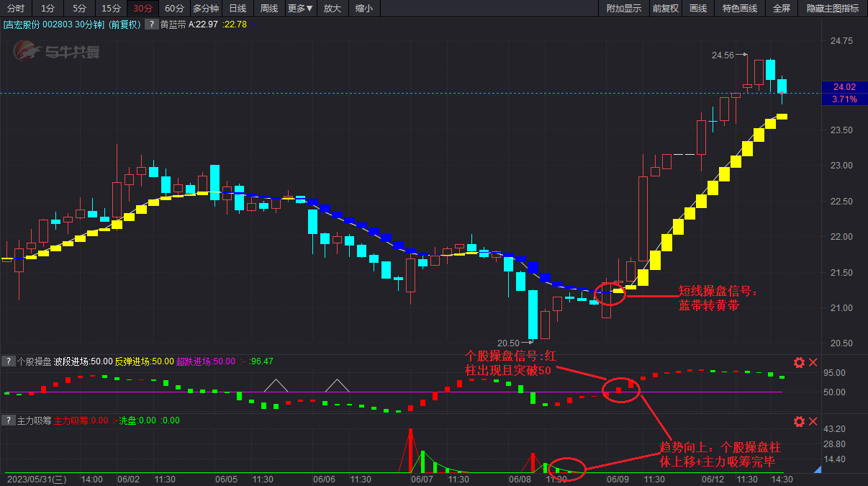Image resolution: width=868 pixels, height=486 pixels.
Task: Toggle 前复权 price adjustment button
Action: point(665,9)
